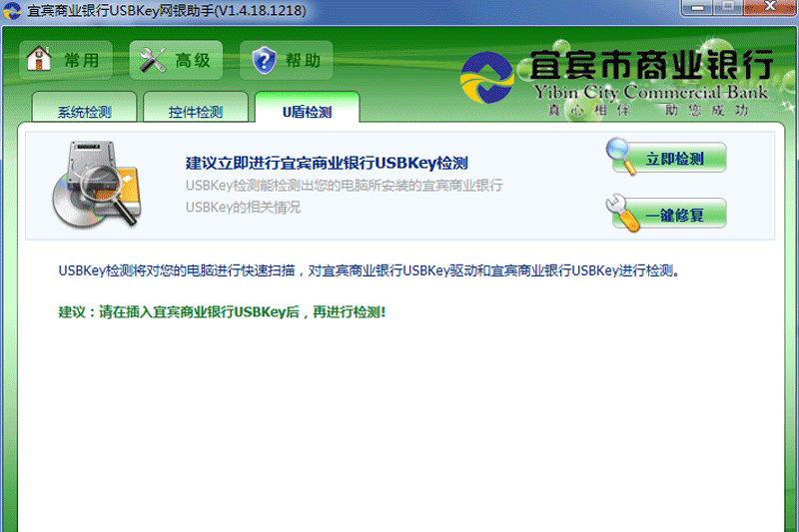Image resolution: width=799 pixels, height=532 pixels.
Task: Click the bank name 宜宾市商业银行 text
Action: (x=652, y=65)
